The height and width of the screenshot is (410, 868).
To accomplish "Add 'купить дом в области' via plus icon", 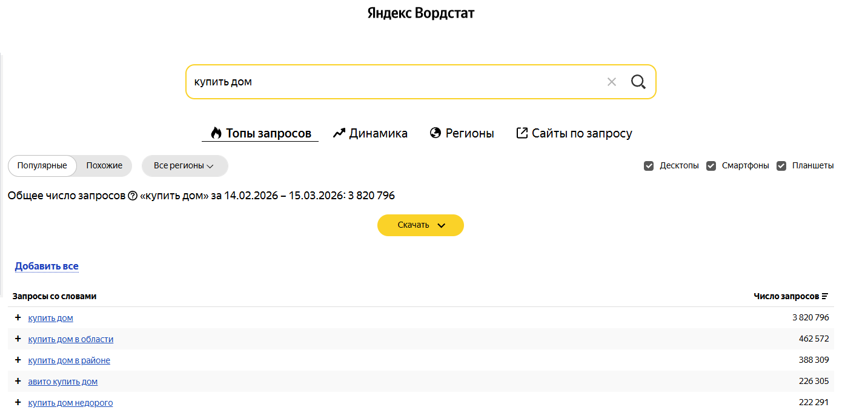I will click(x=18, y=339).
